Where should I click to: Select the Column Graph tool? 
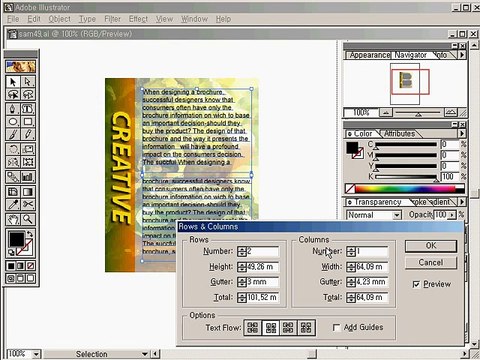coord(28,177)
